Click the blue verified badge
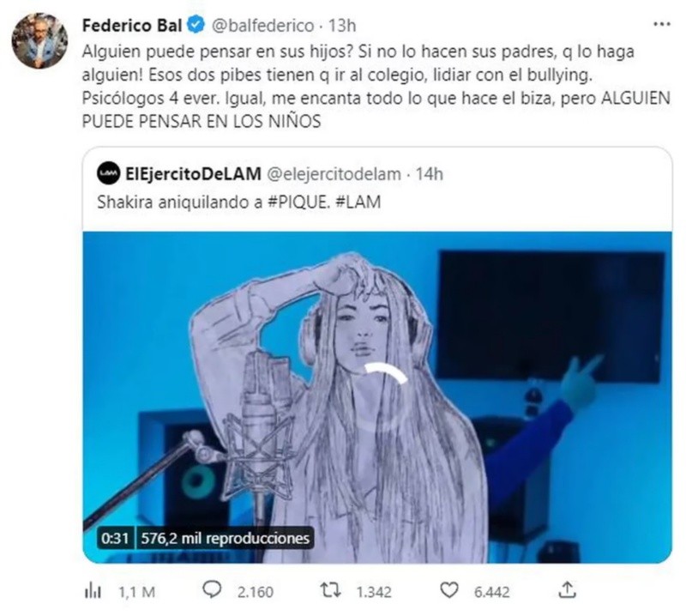Viewport: 686px width, 616px height. pyautogui.click(x=196, y=25)
